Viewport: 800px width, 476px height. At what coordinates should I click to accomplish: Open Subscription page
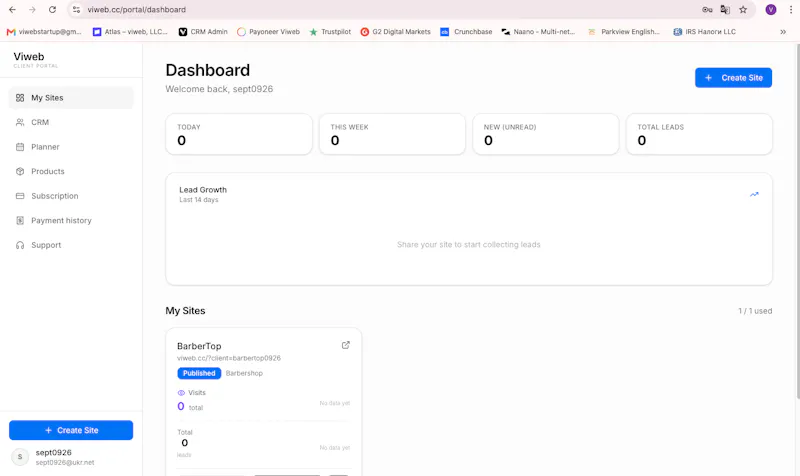[71, 196]
